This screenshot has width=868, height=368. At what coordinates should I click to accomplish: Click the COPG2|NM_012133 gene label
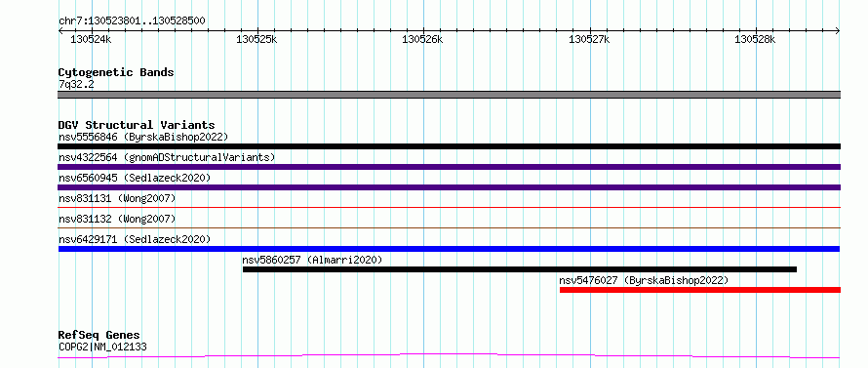click(102, 347)
